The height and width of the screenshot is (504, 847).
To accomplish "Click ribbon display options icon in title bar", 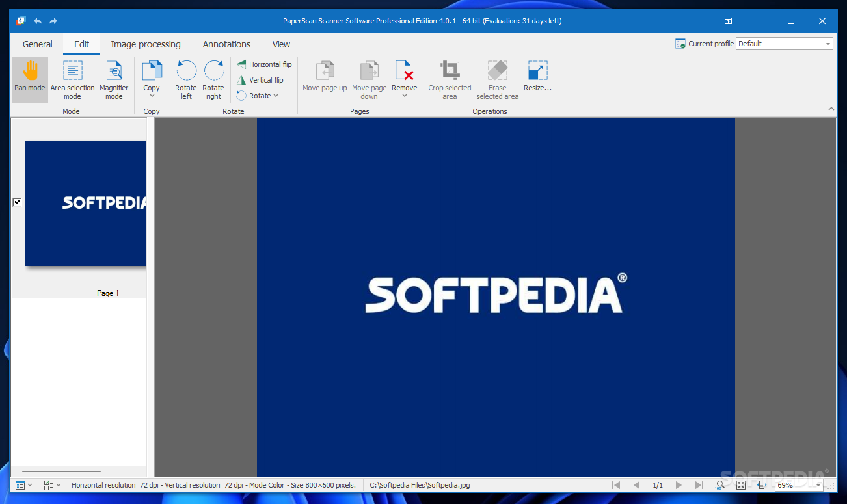I will (x=729, y=21).
